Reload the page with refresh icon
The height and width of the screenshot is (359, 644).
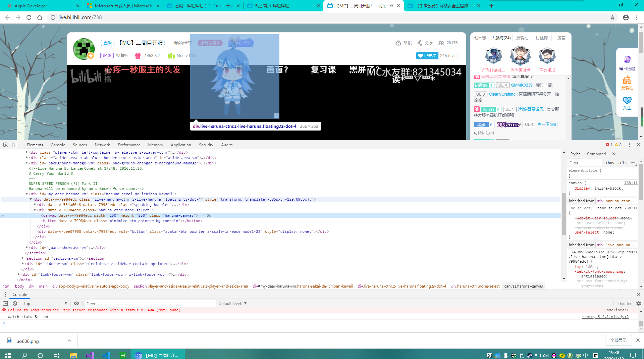[29, 17]
